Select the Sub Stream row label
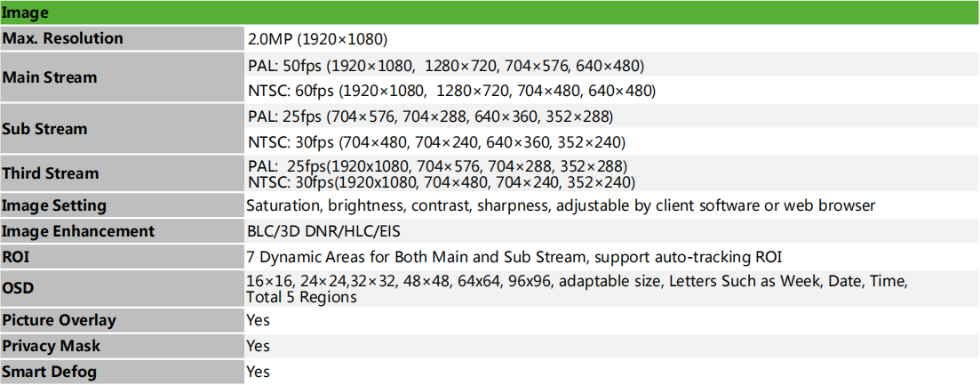 point(122,130)
